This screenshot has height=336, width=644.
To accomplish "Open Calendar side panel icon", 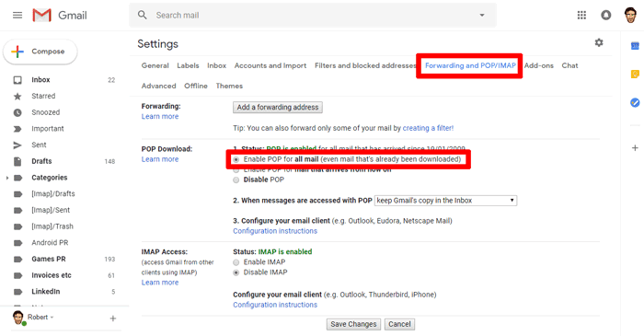I will 635,46.
